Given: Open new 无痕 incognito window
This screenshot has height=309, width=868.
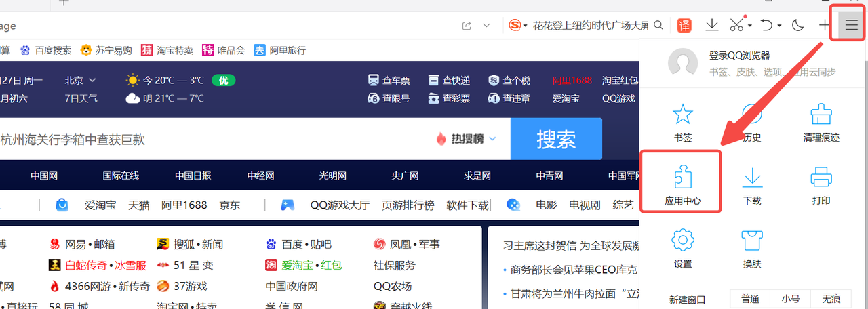Looking at the screenshot, I should click(x=831, y=299).
